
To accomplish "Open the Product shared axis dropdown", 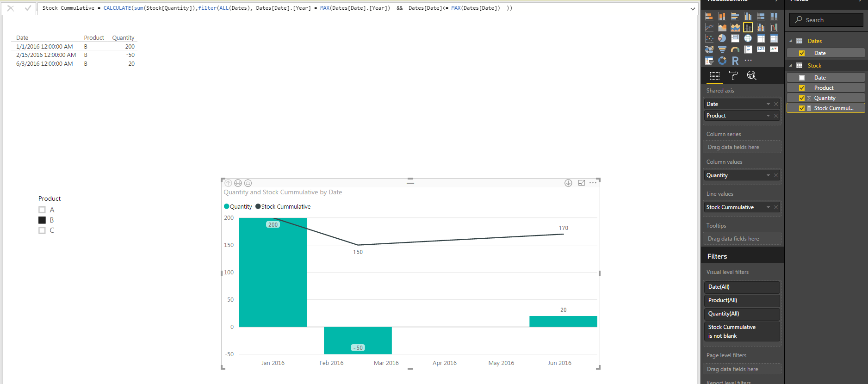I will (x=768, y=116).
